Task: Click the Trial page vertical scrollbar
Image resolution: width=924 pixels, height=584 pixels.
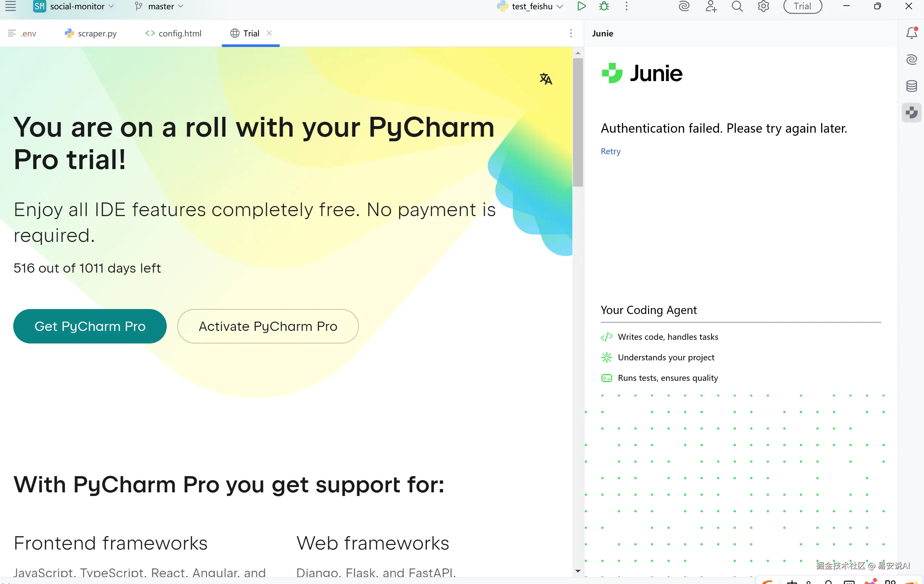Action: point(578,123)
